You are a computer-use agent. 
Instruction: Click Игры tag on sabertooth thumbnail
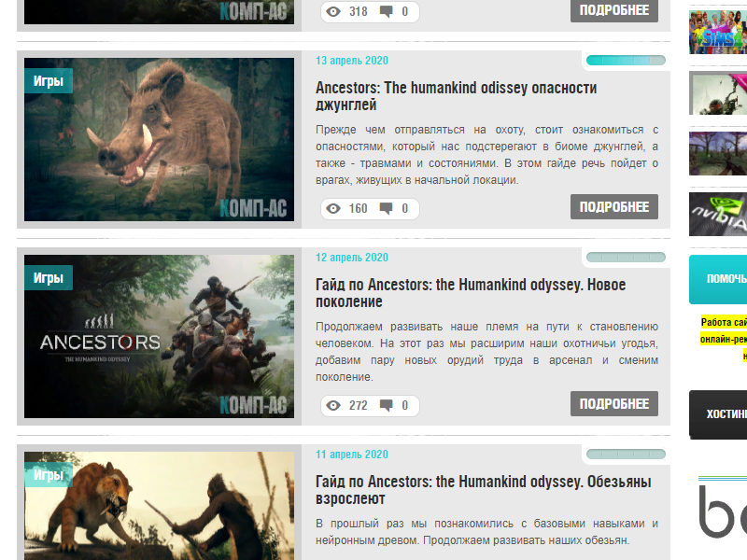click(x=49, y=475)
